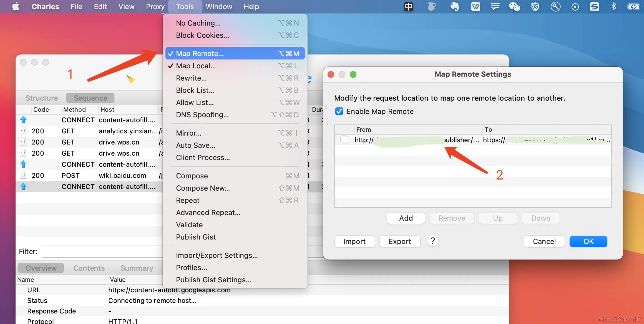Click the WPS Office menu bar icon
The image size is (644, 324).
click(x=476, y=7)
